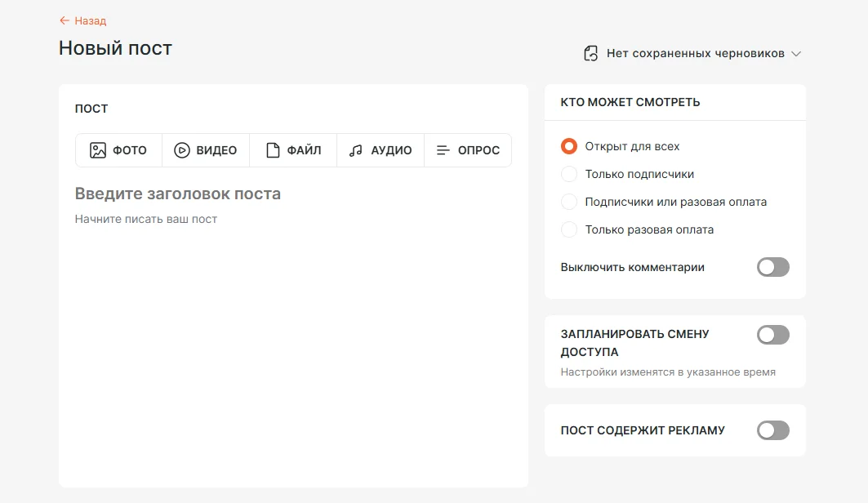Go back via 'Назад' link
The image size is (868, 503).
tap(90, 20)
